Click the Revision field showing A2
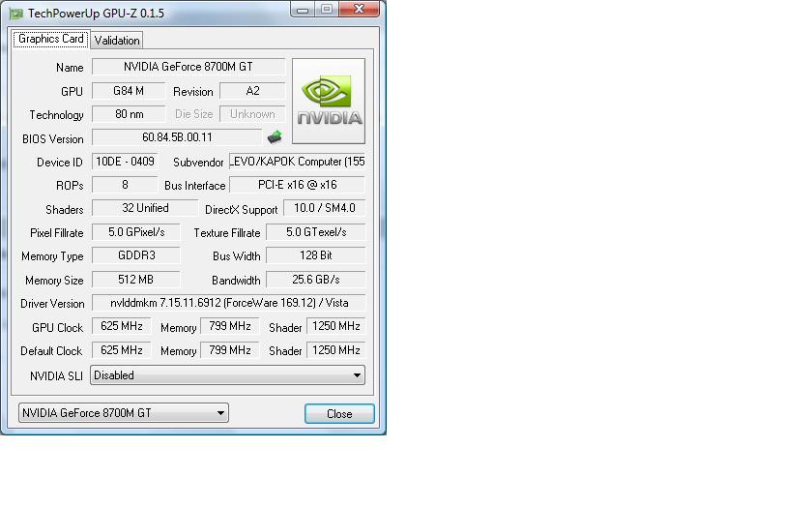812x508 pixels. click(x=252, y=91)
